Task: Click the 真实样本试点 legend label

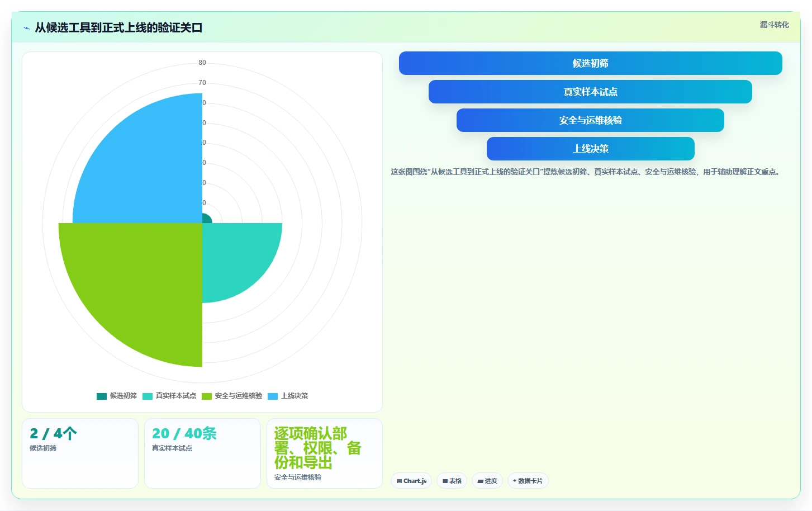Action: click(x=176, y=396)
